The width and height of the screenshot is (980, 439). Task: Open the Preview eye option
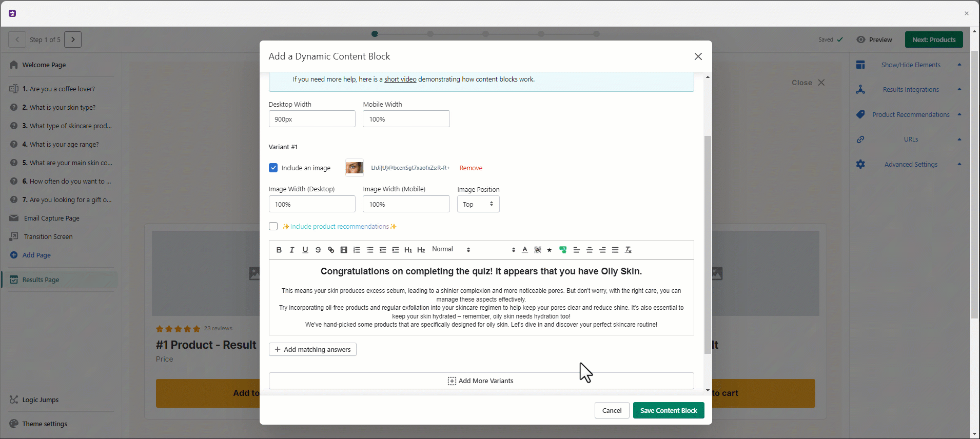pos(874,39)
